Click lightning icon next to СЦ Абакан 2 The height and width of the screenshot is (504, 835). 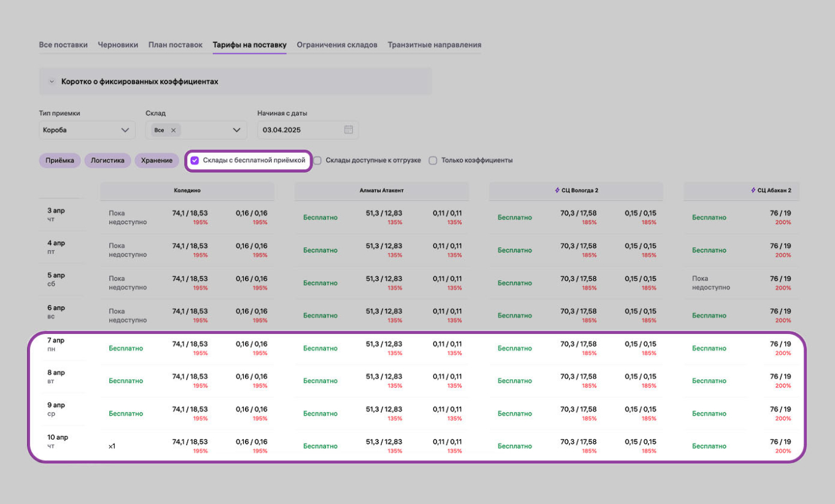[753, 190]
